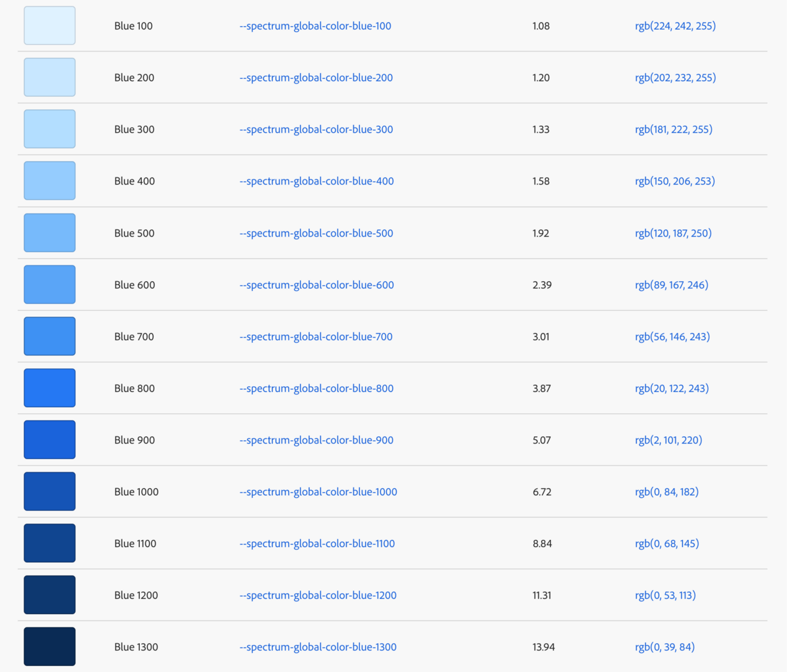Click the Blue 300 color swatch
This screenshot has height=672, width=788.
[x=50, y=129]
